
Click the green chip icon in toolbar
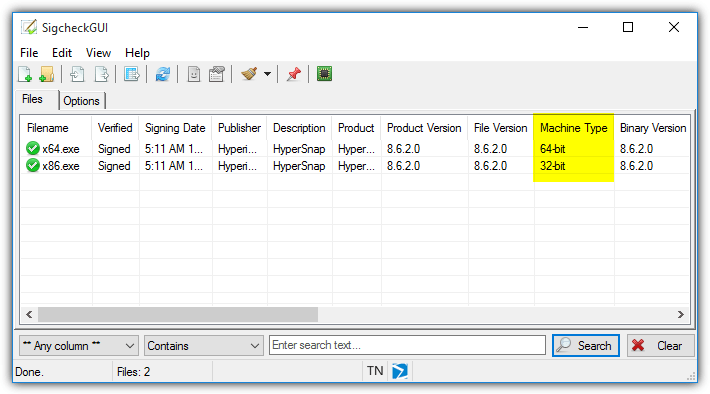point(324,74)
